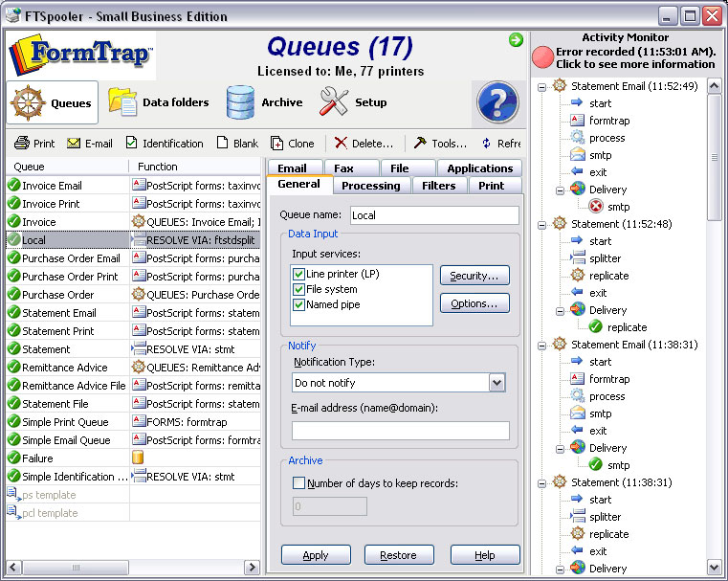The image size is (728, 581).
Task: Click the Refresh toolbar icon
Action: tap(486, 143)
